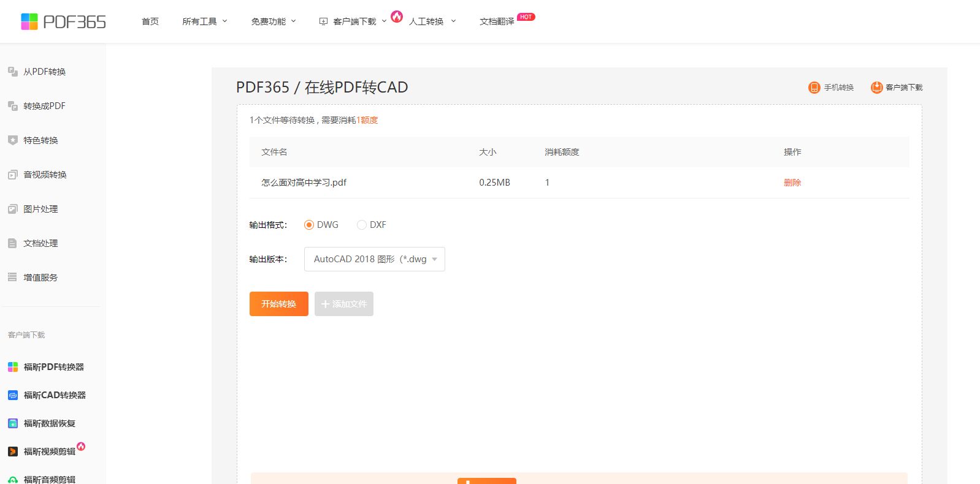980x484 pixels.
Task: Click the 图片处理 sidebar icon
Action: tap(13, 209)
